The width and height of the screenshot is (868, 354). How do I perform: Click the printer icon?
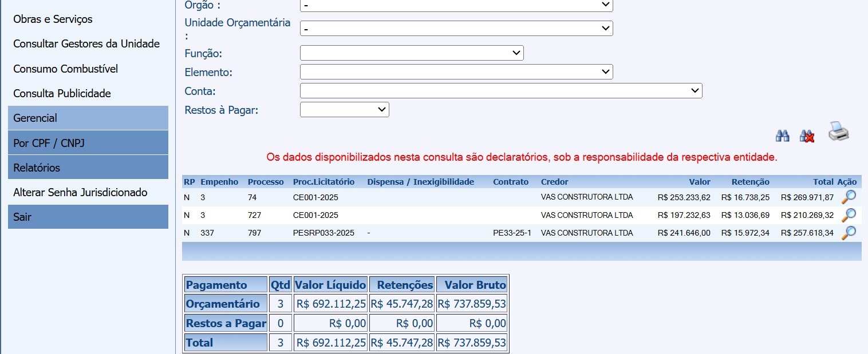(x=838, y=132)
